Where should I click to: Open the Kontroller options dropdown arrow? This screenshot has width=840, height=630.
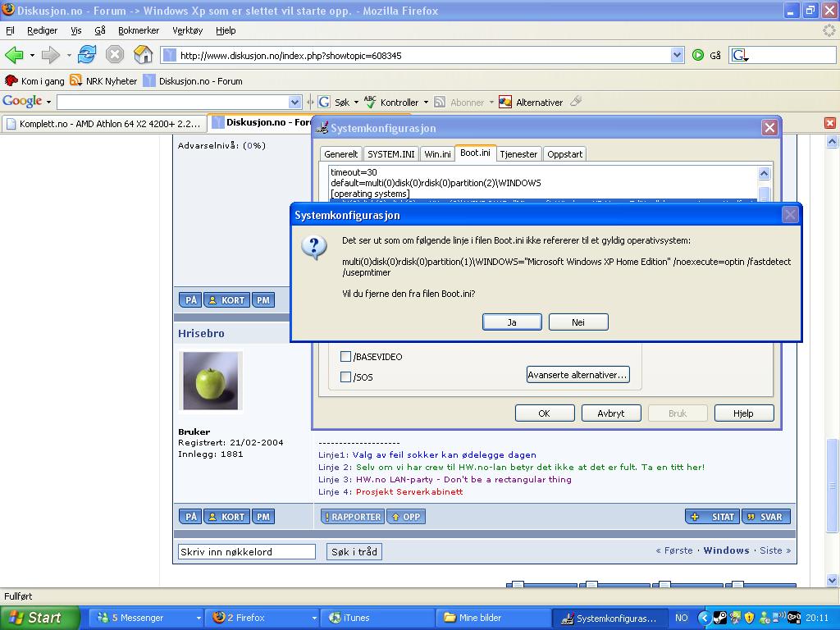tap(426, 102)
